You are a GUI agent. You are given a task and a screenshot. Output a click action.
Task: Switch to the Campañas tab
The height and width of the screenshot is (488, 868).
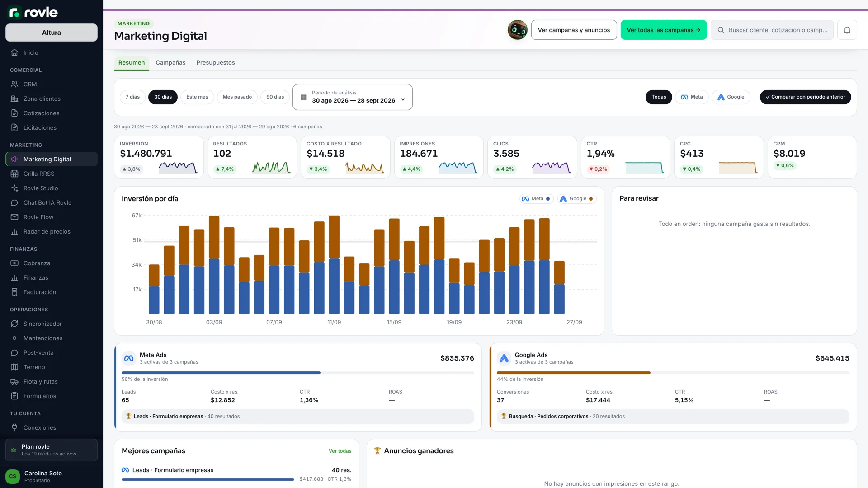(170, 62)
